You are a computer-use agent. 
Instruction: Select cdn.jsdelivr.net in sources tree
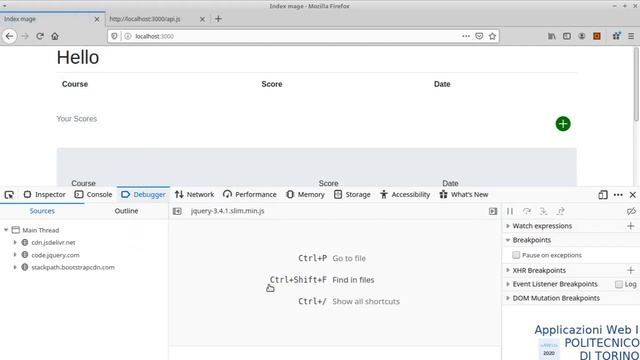click(x=53, y=242)
